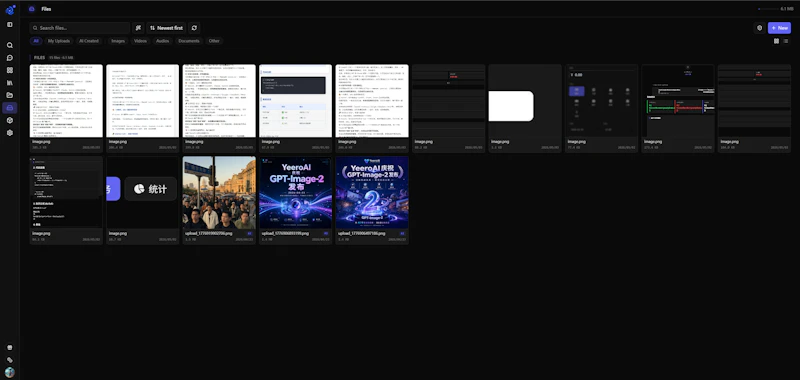Viewport: 800px width, 380px height.
Task: Click the tag icon near sidebar bottom
Action: pos(10,360)
